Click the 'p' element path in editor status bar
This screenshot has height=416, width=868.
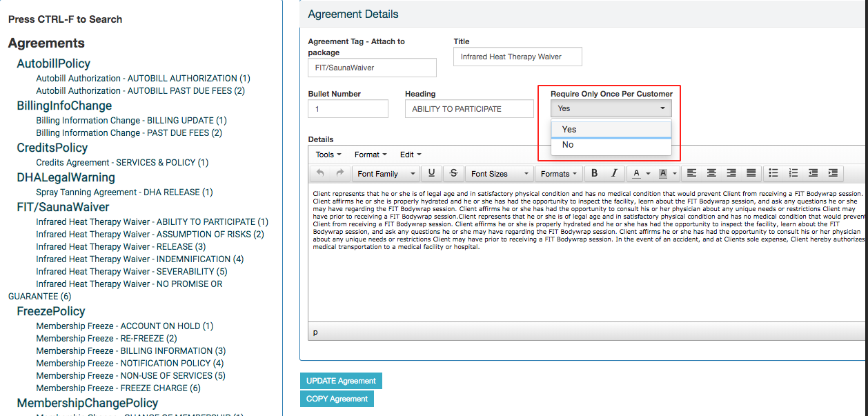315,333
